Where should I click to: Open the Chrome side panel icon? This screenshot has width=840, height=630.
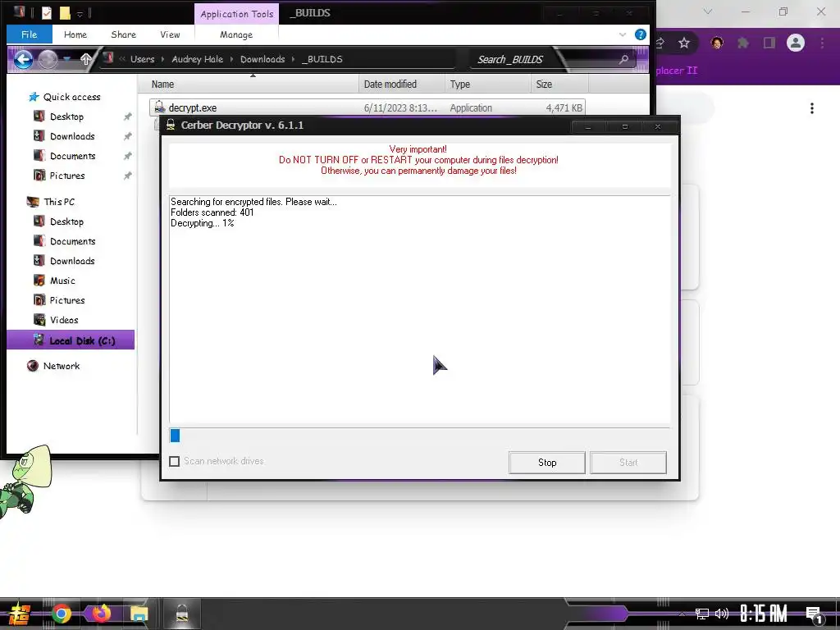[x=769, y=43]
